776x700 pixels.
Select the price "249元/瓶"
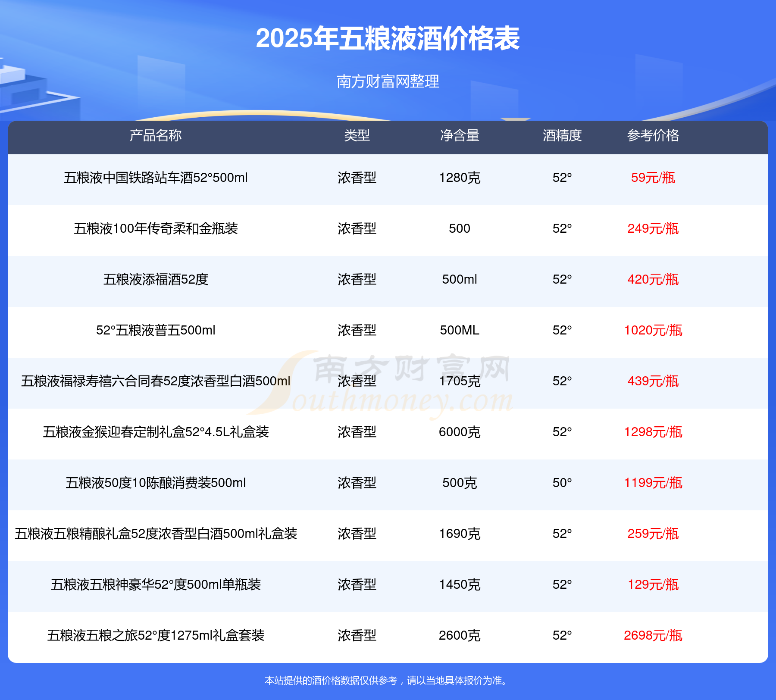[x=653, y=228]
